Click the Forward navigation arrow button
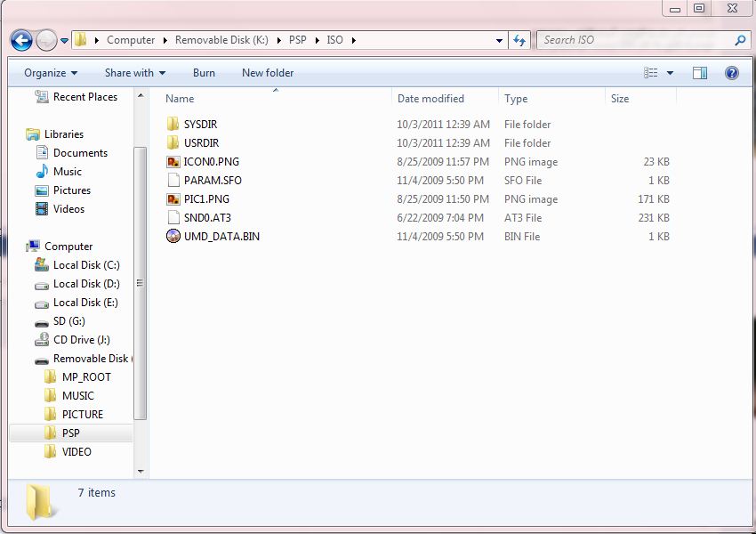This screenshot has width=756, height=534. [47, 41]
